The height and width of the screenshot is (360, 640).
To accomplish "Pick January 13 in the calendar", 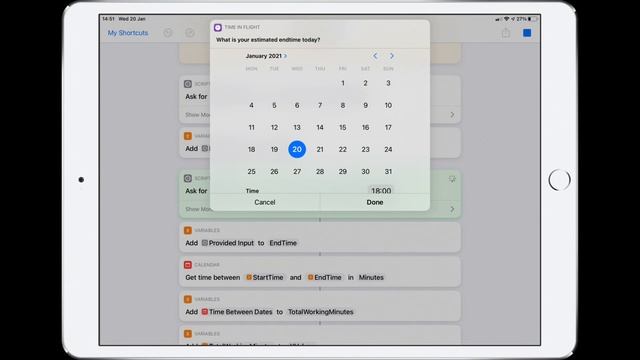I will tap(297, 127).
